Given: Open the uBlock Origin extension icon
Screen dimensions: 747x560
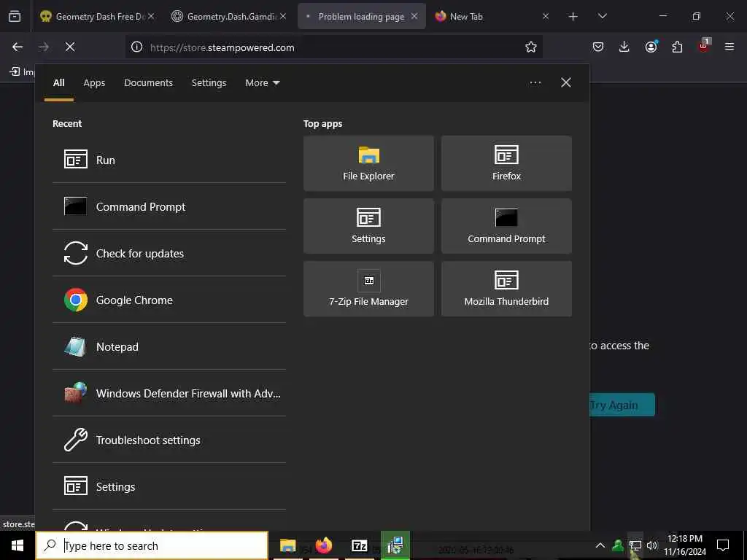Looking at the screenshot, I should point(704,46).
